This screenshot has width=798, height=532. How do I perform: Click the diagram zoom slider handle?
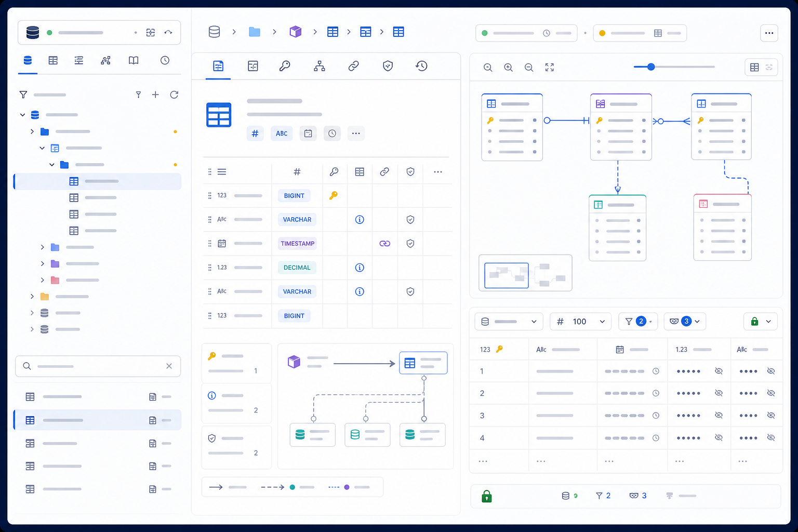pos(651,67)
